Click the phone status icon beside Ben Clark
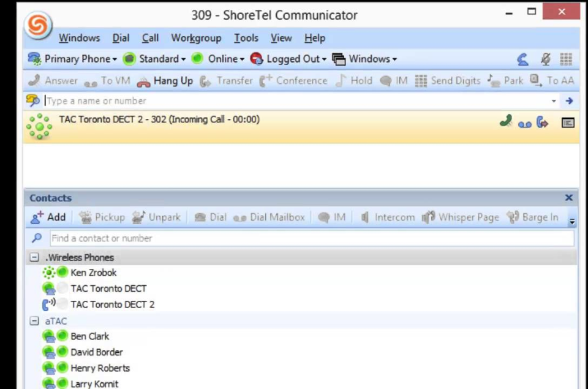This screenshot has height=389, width=588. (x=49, y=336)
